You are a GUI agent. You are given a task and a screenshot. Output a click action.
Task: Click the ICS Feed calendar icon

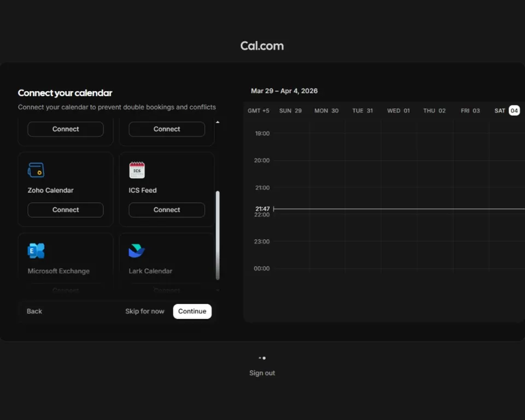137,170
